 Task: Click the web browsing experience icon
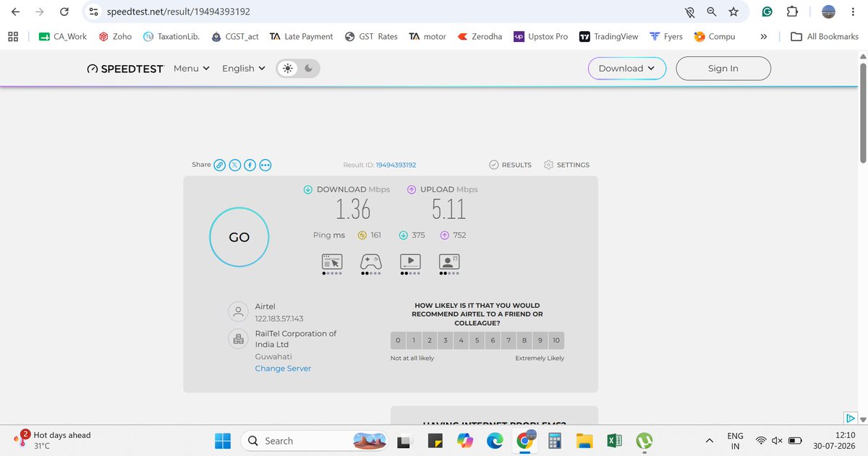[332, 262]
